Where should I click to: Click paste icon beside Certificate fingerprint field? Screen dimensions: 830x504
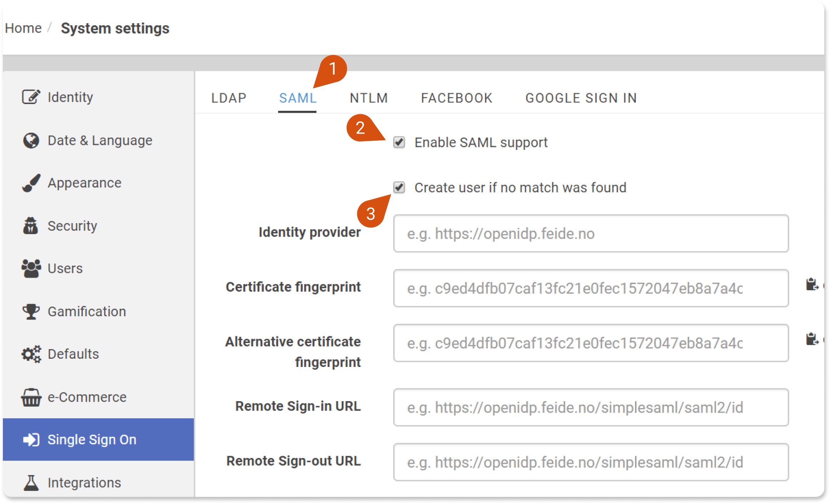click(x=812, y=284)
